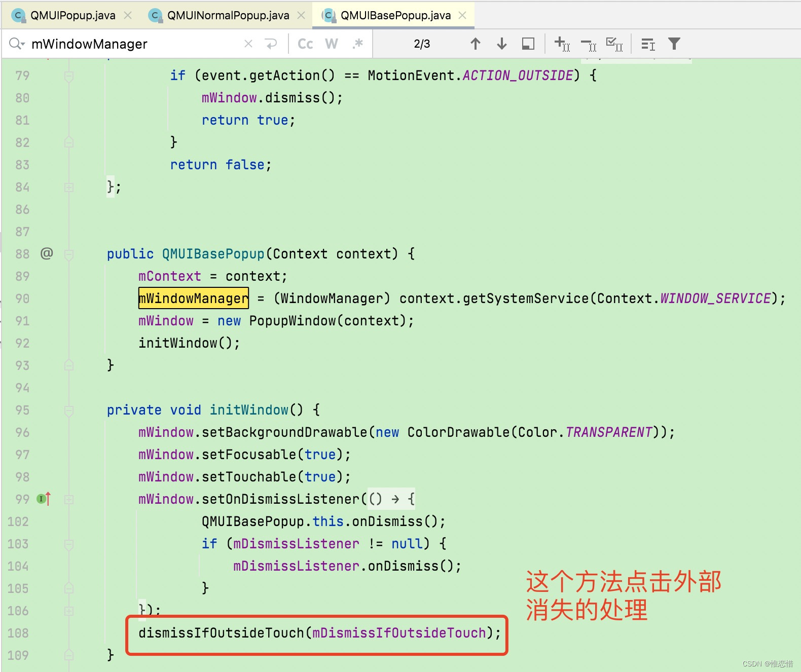Collapse the if block at line 103
The width and height of the screenshot is (801, 672).
pyautogui.click(x=69, y=544)
